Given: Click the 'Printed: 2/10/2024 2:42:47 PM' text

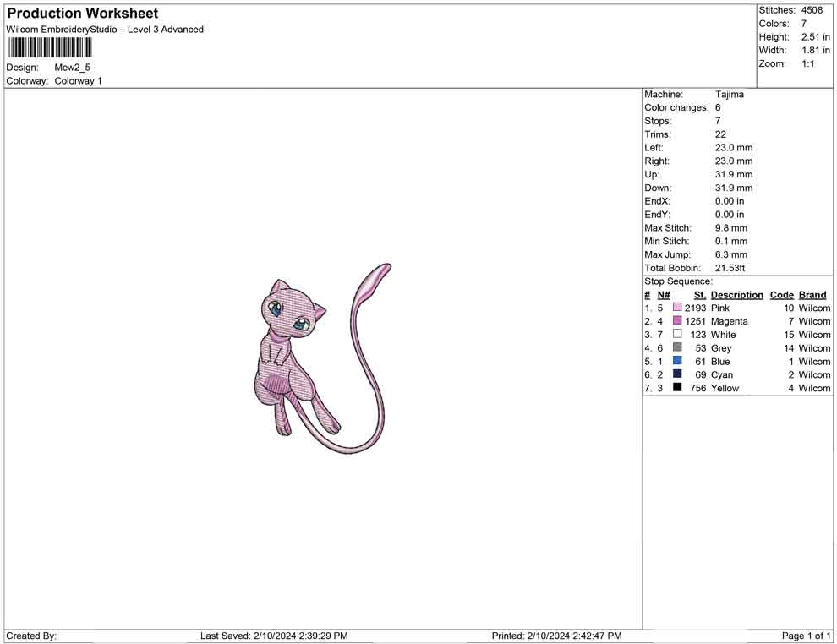Looking at the screenshot, I should click(x=557, y=636).
